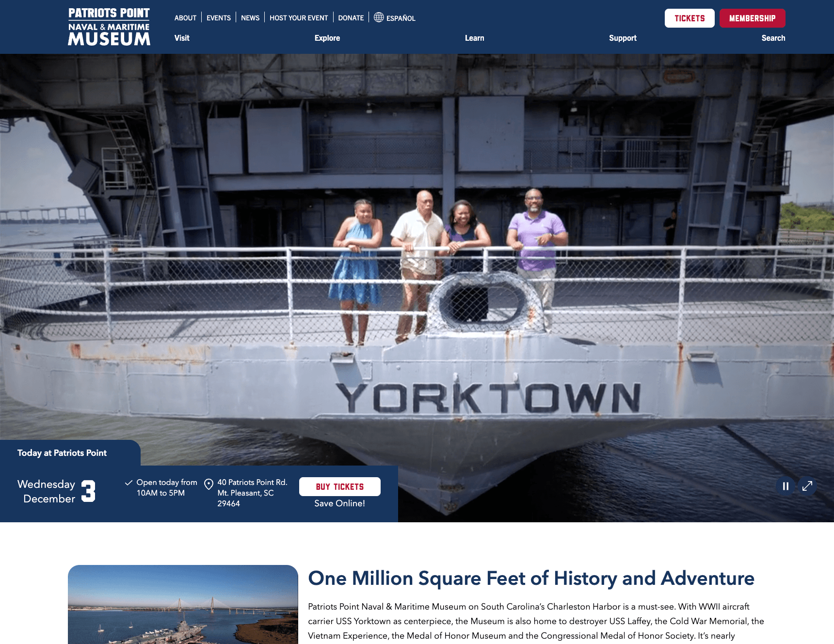Screen dimensions: 834x644
Task: Open the Explore navigation menu
Action: click(327, 38)
